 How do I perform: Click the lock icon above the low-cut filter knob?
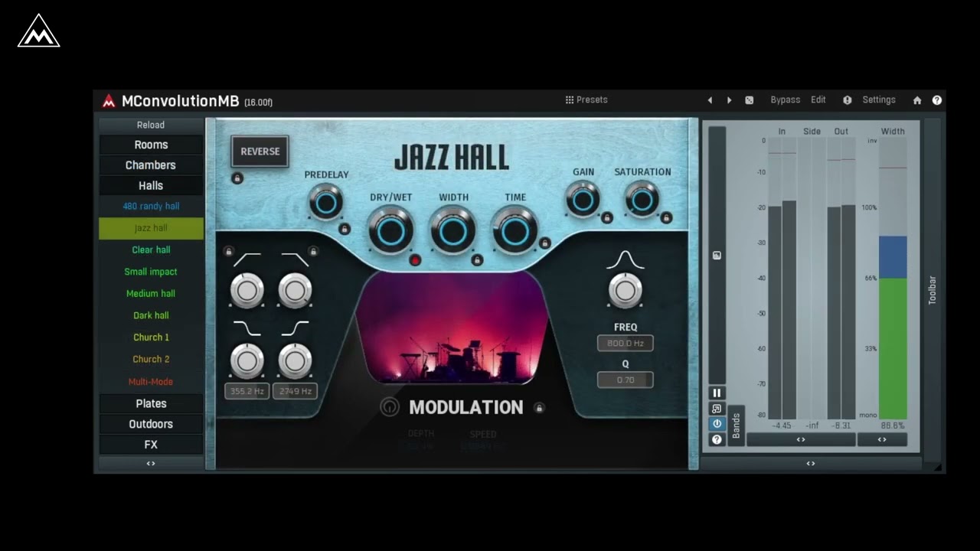pos(228,251)
